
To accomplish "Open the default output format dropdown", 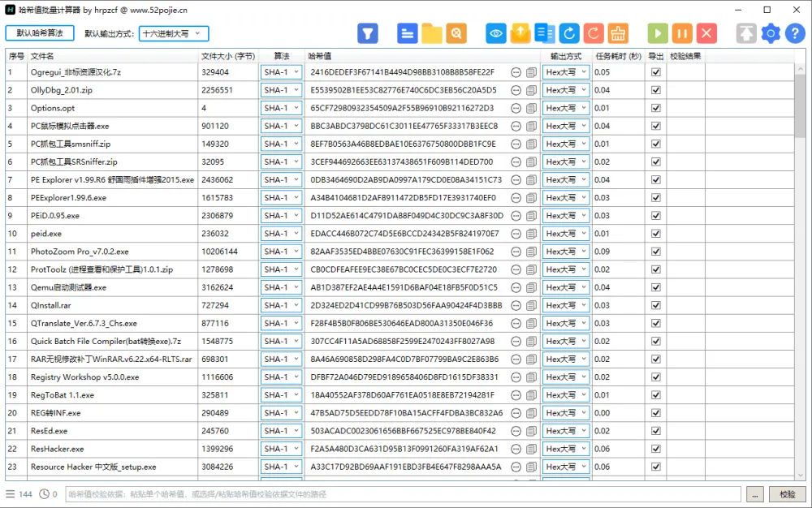I will click(x=175, y=33).
